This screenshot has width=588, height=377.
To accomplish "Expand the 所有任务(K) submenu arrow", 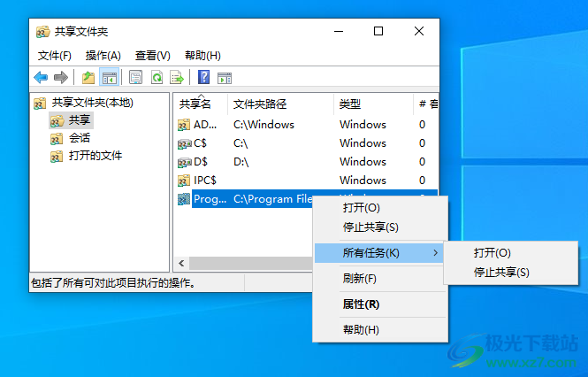I will point(435,253).
